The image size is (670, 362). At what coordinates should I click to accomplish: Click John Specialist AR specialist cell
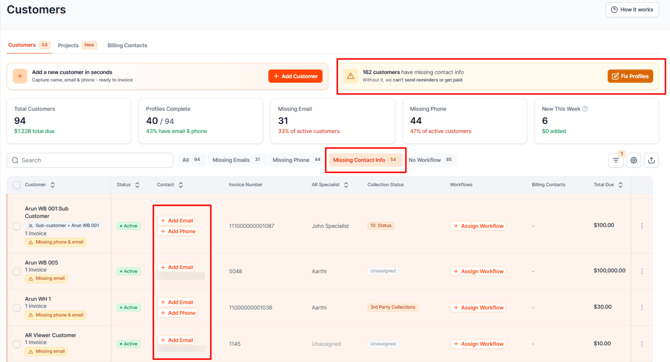pyautogui.click(x=330, y=226)
